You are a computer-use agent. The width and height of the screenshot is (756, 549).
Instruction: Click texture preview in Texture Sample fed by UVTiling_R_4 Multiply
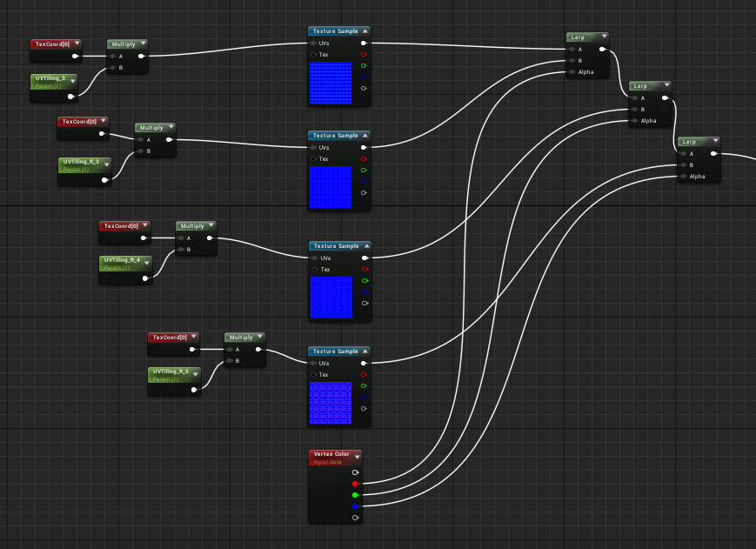tap(331, 298)
